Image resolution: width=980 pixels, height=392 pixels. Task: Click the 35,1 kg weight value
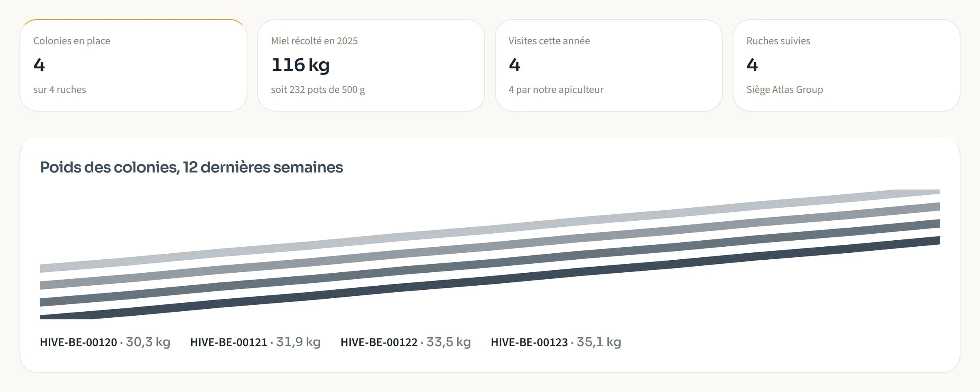click(x=599, y=342)
